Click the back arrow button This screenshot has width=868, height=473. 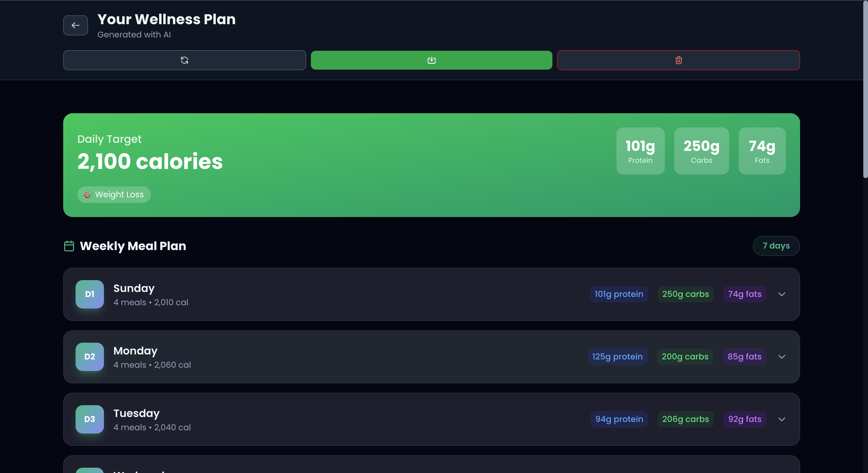[76, 25]
